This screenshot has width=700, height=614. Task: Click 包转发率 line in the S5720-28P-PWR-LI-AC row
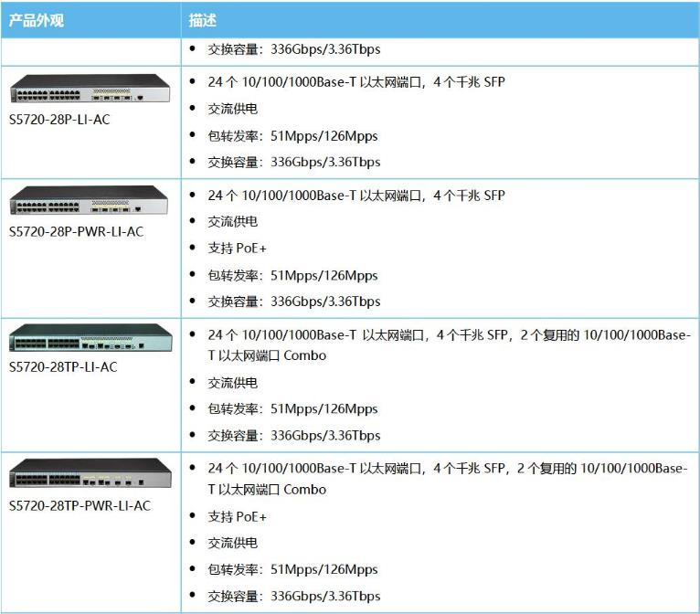point(292,275)
